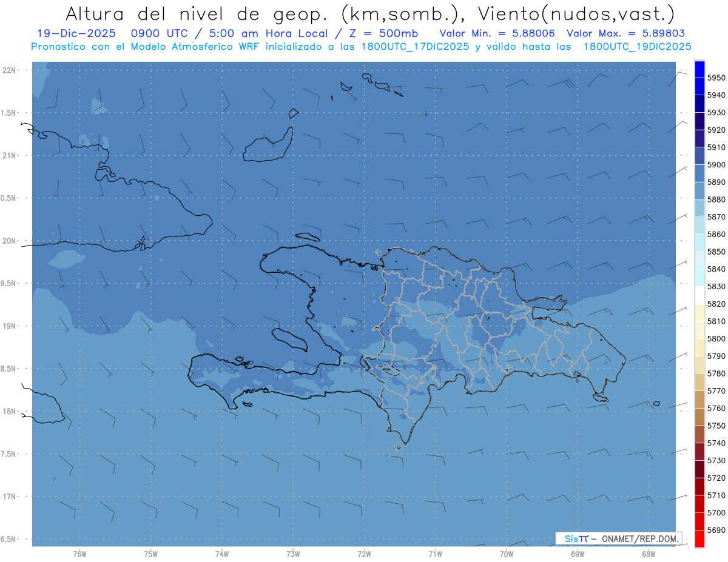The width and height of the screenshot is (728, 562).
Task: Click the '74W' longitude label
Action: (x=222, y=554)
